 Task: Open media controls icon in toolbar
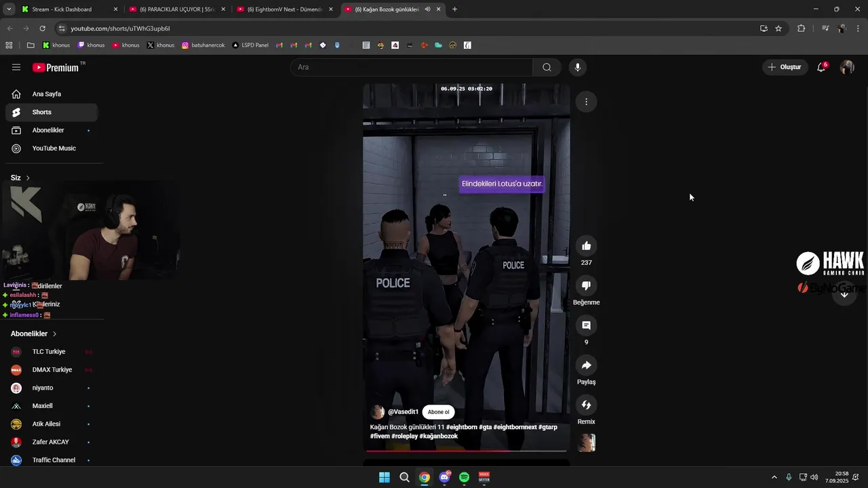click(x=825, y=28)
